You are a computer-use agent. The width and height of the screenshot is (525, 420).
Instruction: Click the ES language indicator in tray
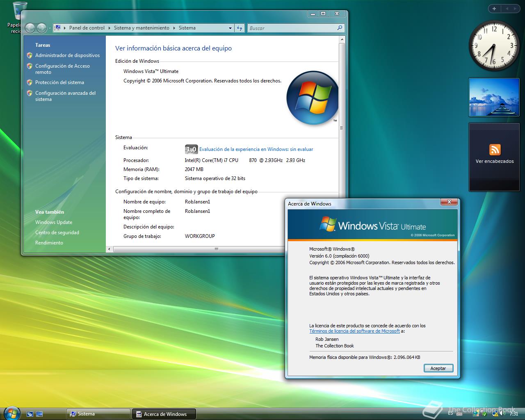coord(451,413)
